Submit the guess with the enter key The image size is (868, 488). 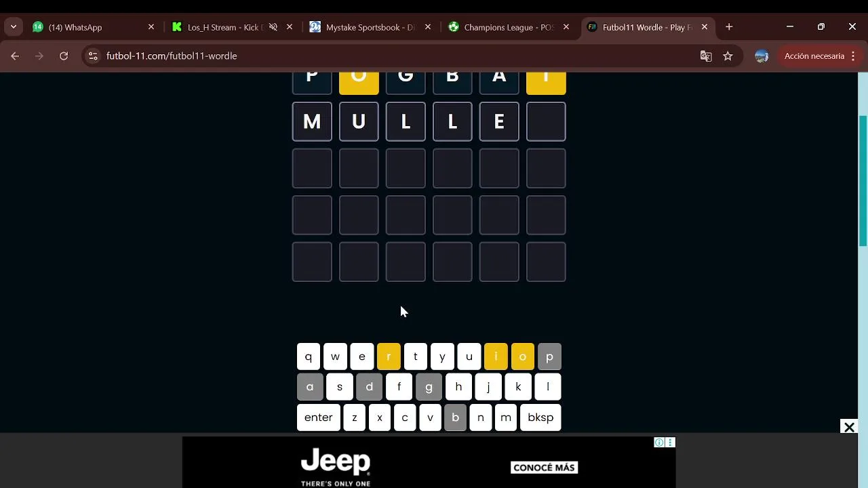[x=319, y=418]
